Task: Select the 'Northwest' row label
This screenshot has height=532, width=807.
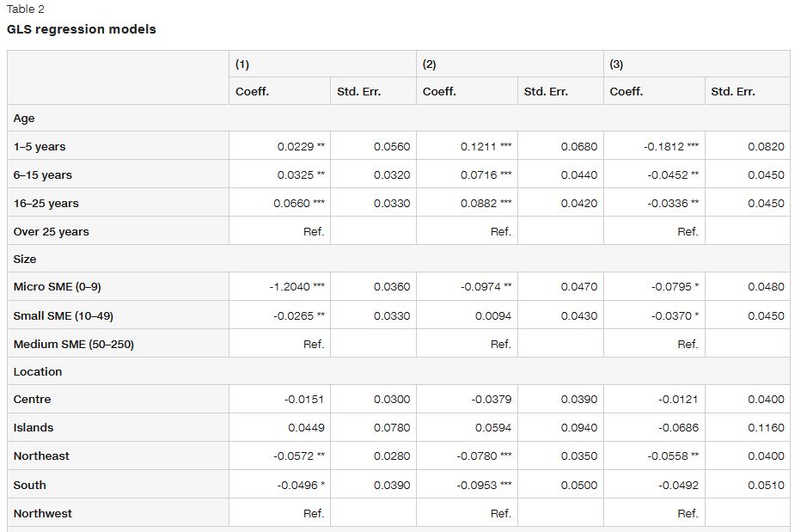Action: coord(43,513)
